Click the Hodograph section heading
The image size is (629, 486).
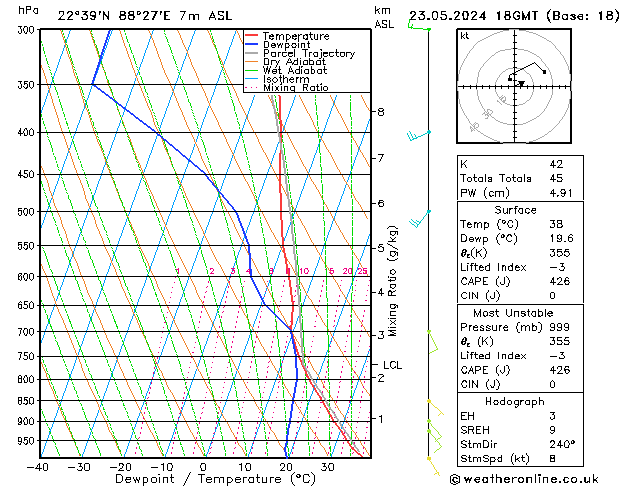point(515,402)
